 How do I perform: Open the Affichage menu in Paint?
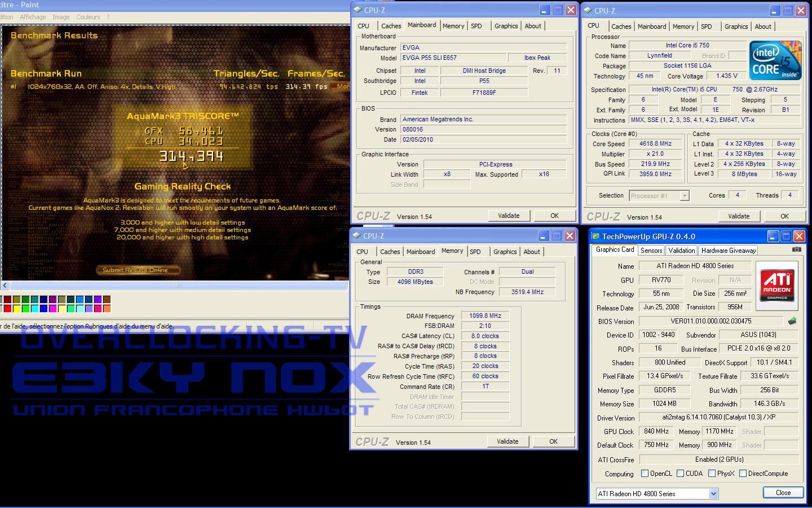[x=33, y=17]
